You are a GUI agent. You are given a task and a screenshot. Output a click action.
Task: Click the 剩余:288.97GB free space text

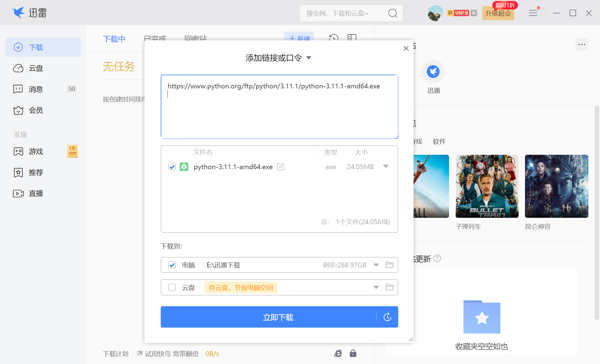click(344, 265)
